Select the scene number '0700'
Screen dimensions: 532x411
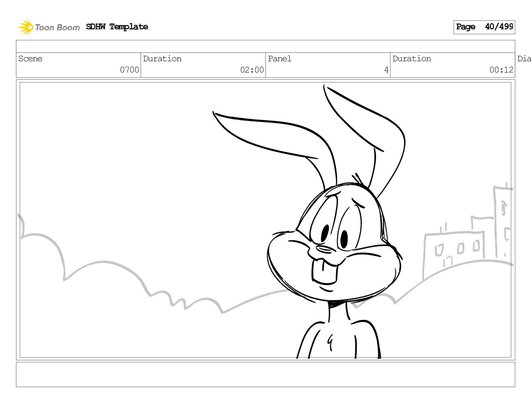(x=129, y=70)
